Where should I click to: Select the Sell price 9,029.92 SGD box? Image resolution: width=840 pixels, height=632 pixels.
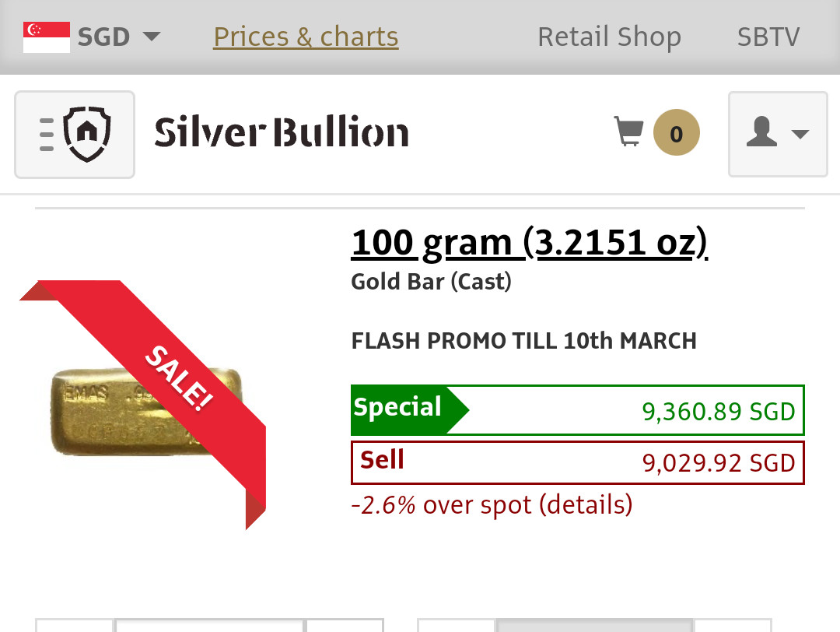pyautogui.click(x=577, y=462)
